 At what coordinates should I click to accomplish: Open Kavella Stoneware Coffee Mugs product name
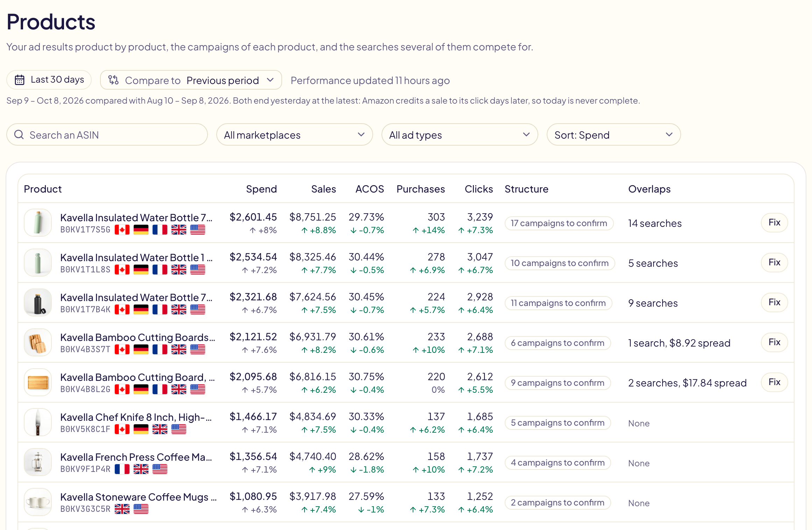(x=139, y=497)
